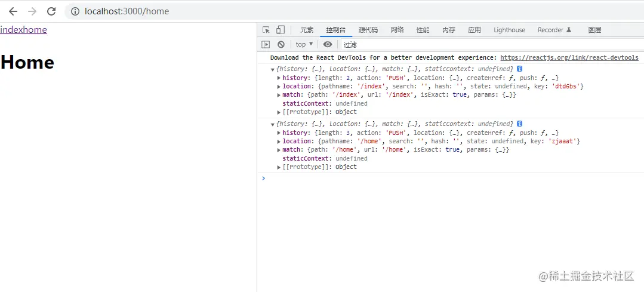
Task: Expand match with path '/home'
Action: pos(279,150)
